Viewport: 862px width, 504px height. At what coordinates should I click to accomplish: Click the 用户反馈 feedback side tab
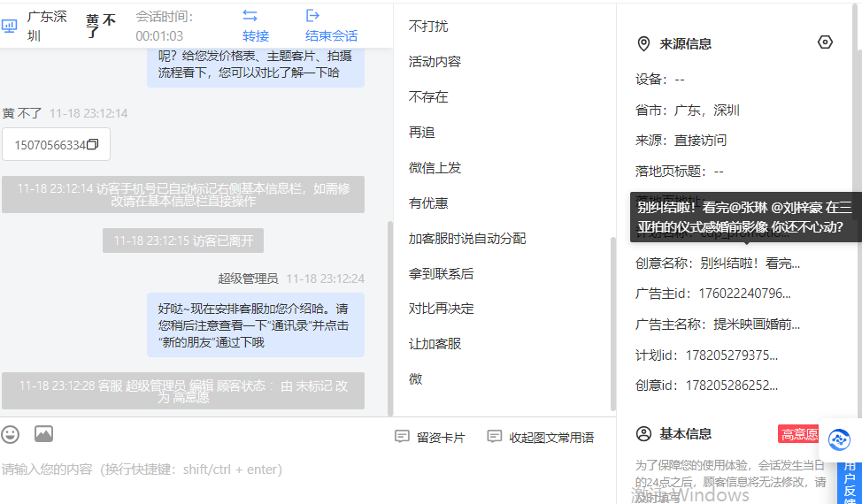coord(850,482)
